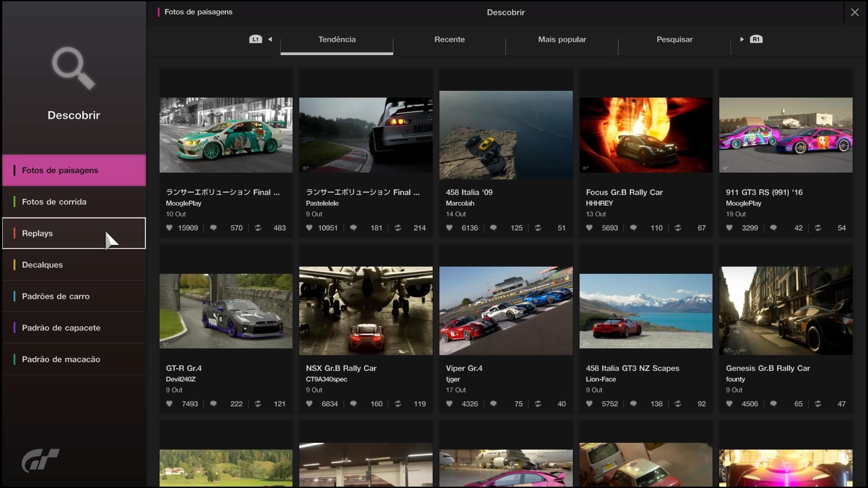Click the left arrow next to L1
This screenshot has width=868, height=488.
point(270,39)
